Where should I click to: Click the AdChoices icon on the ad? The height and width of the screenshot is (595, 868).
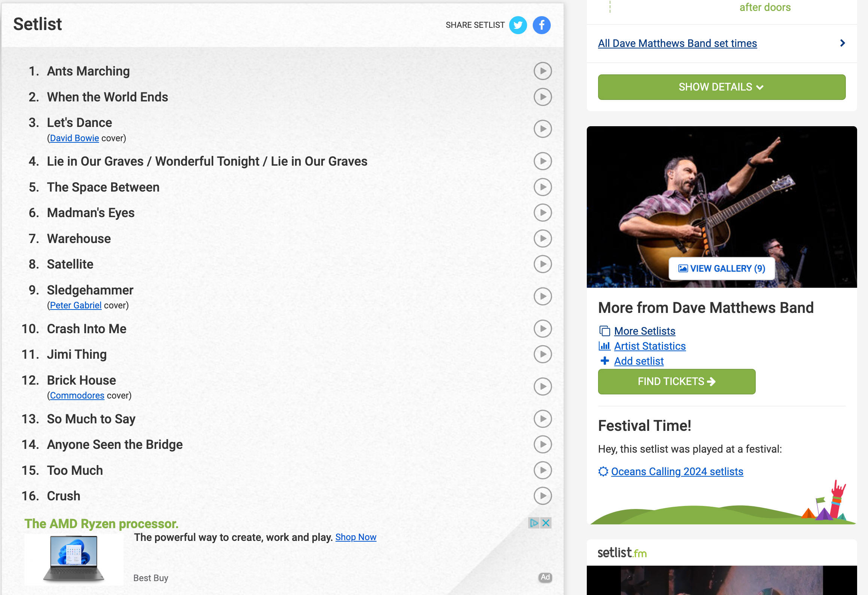[x=534, y=523]
